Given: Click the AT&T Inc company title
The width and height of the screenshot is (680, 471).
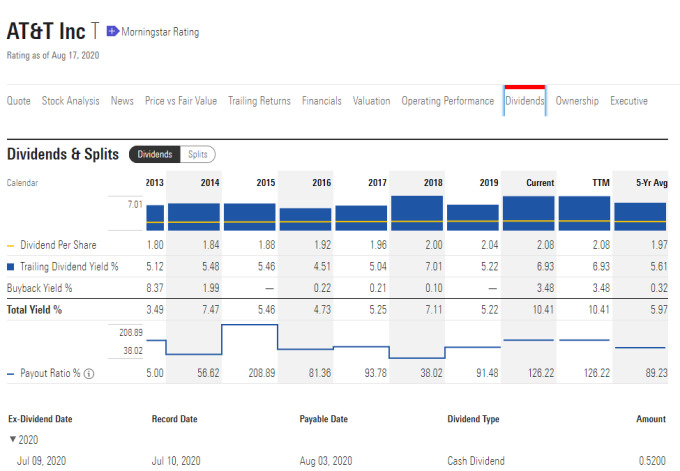Looking at the screenshot, I should coord(46,31).
